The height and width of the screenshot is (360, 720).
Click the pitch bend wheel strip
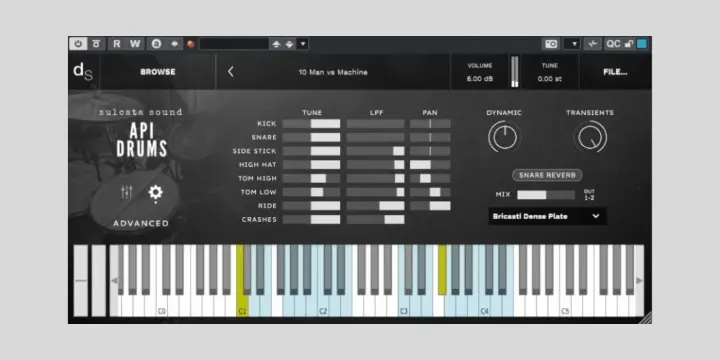81,281
